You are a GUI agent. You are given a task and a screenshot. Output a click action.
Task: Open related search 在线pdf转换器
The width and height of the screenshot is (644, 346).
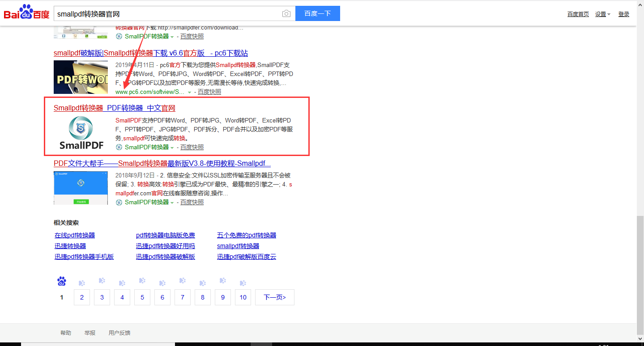tap(75, 235)
